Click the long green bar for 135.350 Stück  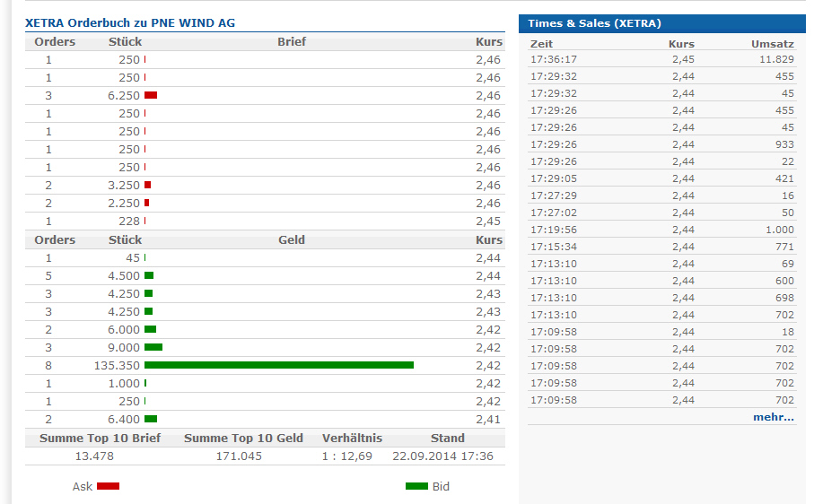[279, 365]
